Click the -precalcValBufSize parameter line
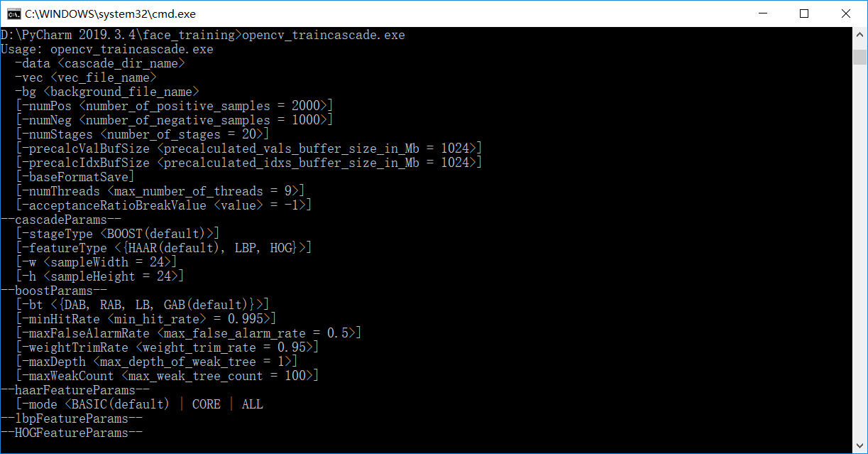Screen dimensions: 868x454 coord(248,148)
